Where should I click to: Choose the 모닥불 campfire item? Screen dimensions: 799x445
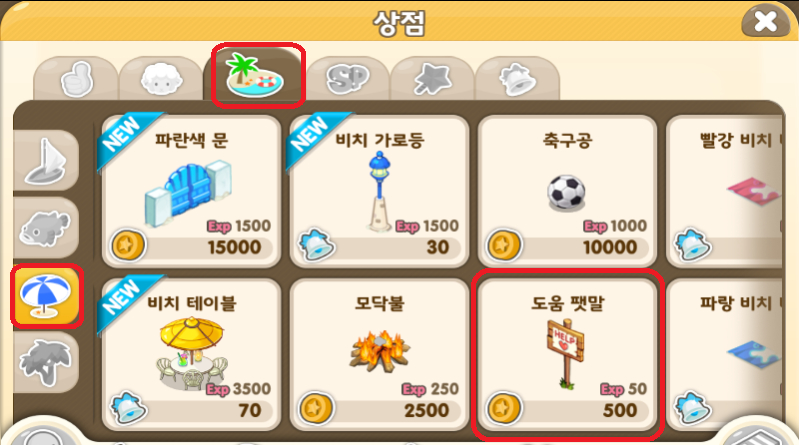(379, 354)
